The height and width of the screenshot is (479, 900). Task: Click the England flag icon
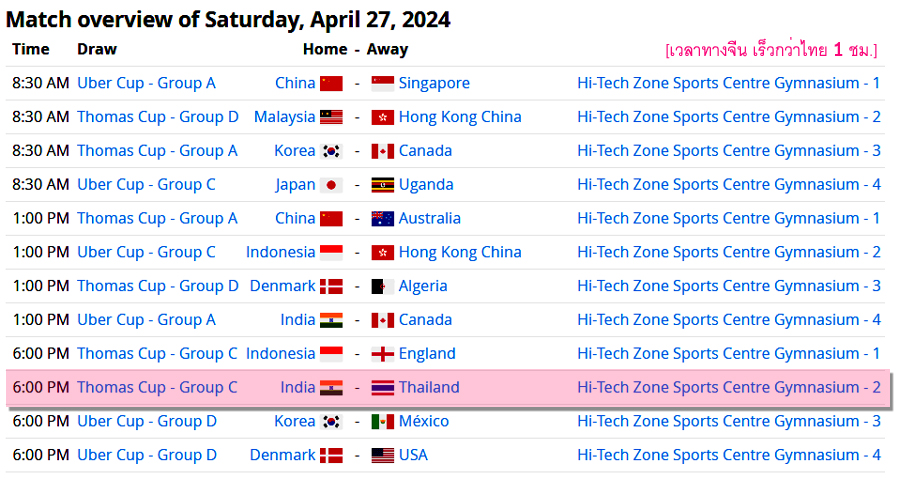click(382, 355)
